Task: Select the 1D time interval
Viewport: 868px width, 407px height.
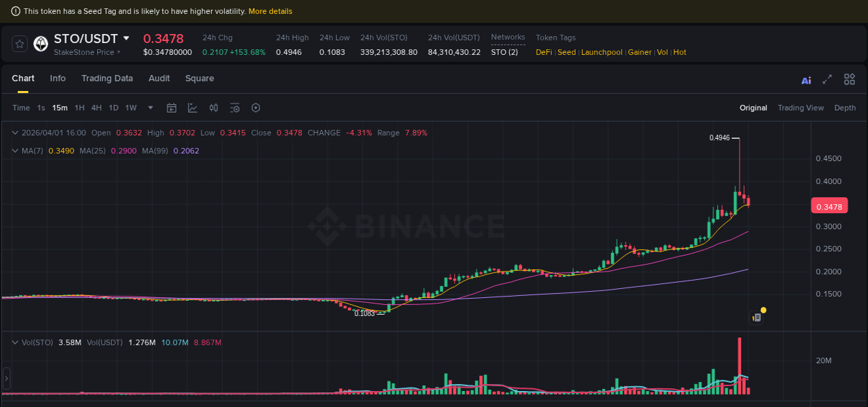Action: tap(113, 108)
